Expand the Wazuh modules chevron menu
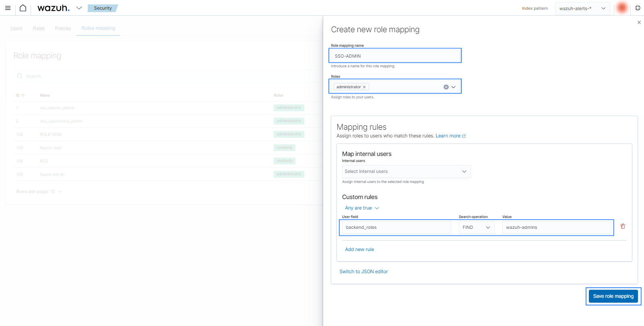 (79, 8)
